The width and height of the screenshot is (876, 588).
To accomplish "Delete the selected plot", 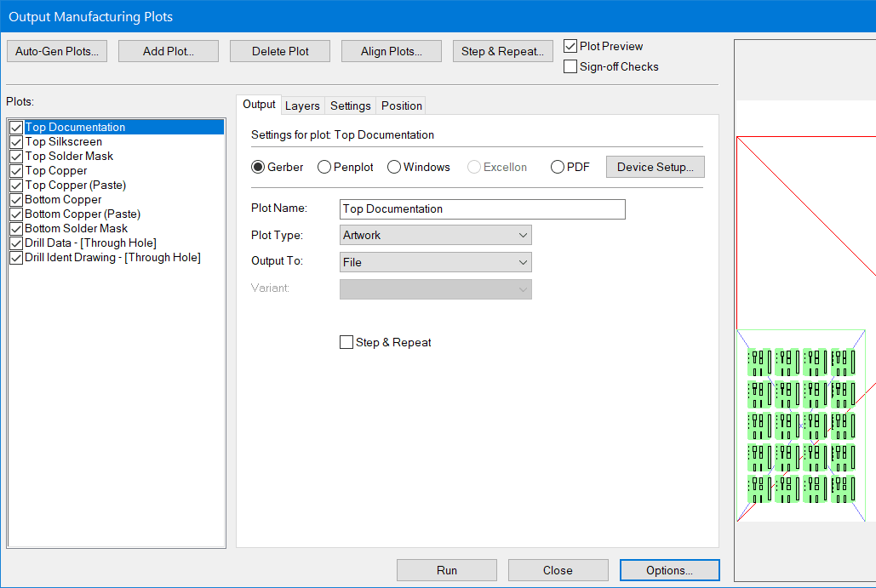I will coord(280,51).
